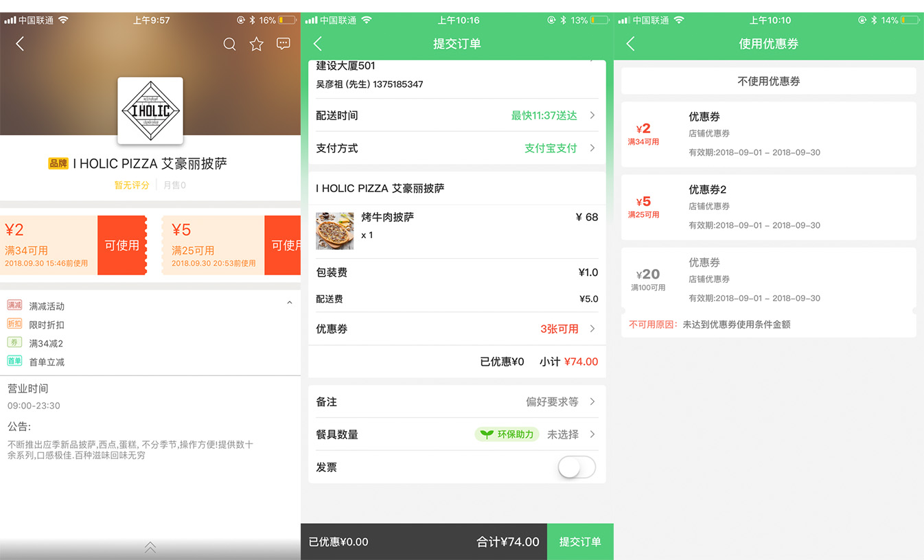Open the 优惠券 3张可用 row
The height and width of the screenshot is (560, 924).
tap(457, 329)
